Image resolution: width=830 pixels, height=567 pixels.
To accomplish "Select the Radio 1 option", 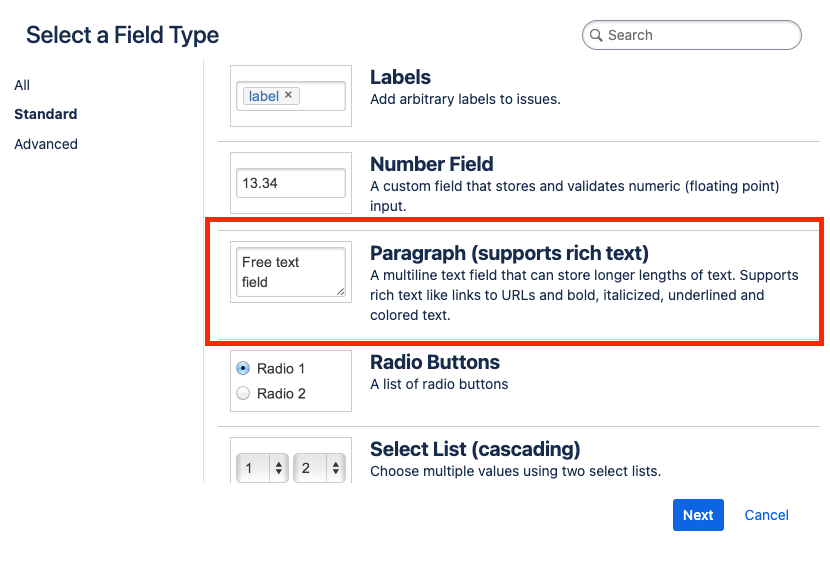I will pyautogui.click(x=243, y=369).
